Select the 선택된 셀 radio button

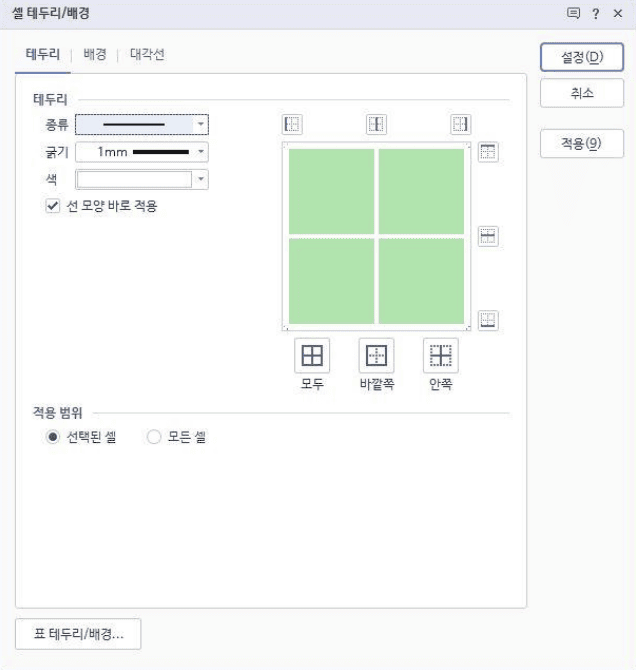[x=53, y=437]
